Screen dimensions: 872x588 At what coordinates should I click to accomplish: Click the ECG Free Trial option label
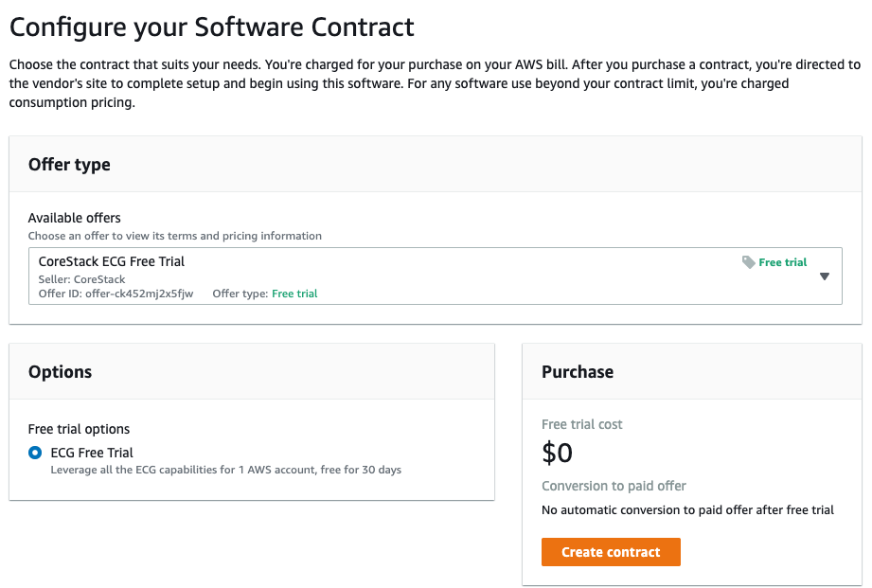[x=92, y=453]
